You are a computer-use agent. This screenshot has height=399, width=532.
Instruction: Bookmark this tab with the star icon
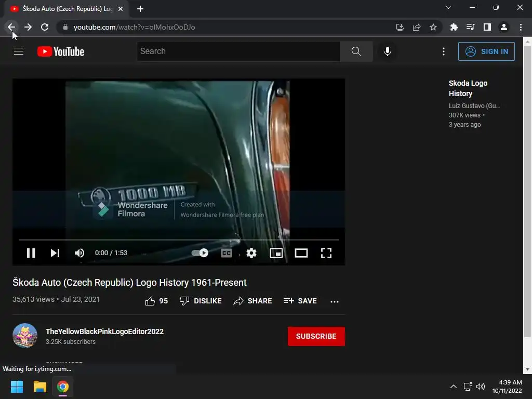[x=433, y=27]
